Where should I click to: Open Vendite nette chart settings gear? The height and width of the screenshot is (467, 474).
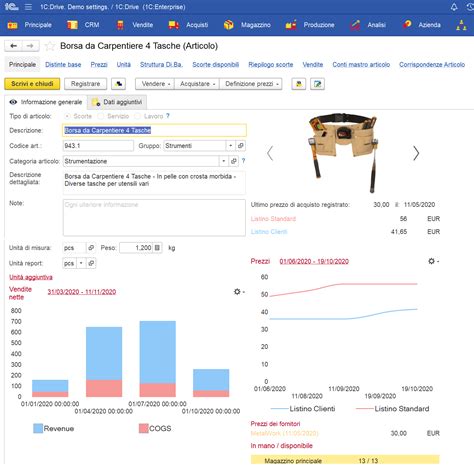tap(239, 292)
